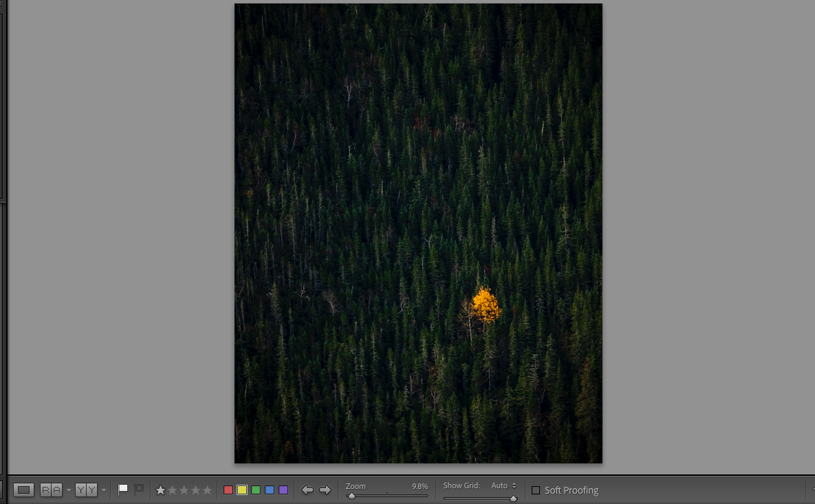This screenshot has height=504, width=815.
Task: Open the Reference View options dropdown
Action: [69, 490]
